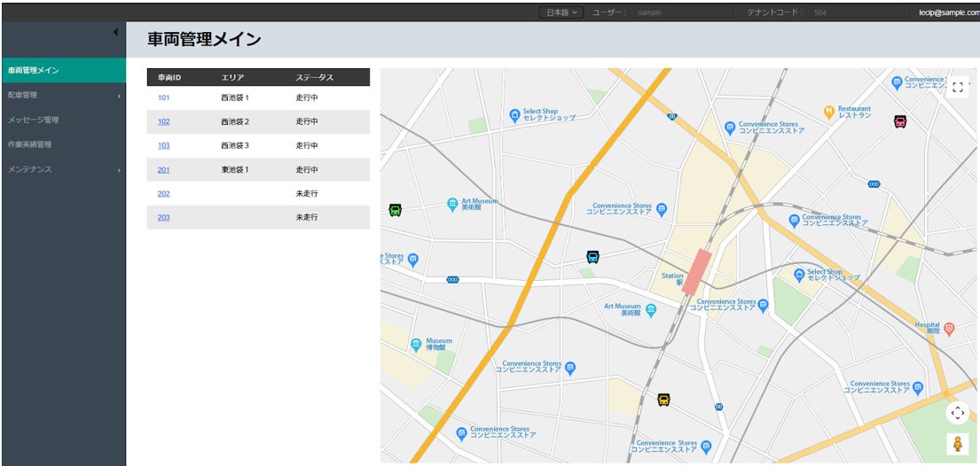Open 配車管理 in the sidebar

point(63,95)
